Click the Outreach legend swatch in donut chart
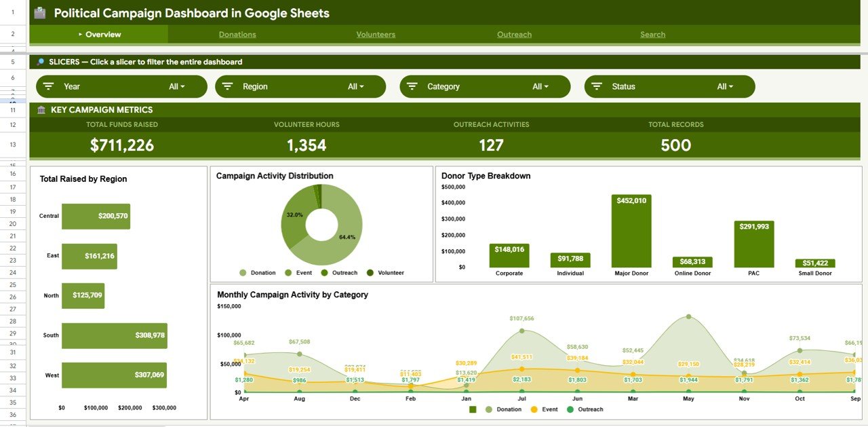Screen dimensions: 868x427 [325, 273]
